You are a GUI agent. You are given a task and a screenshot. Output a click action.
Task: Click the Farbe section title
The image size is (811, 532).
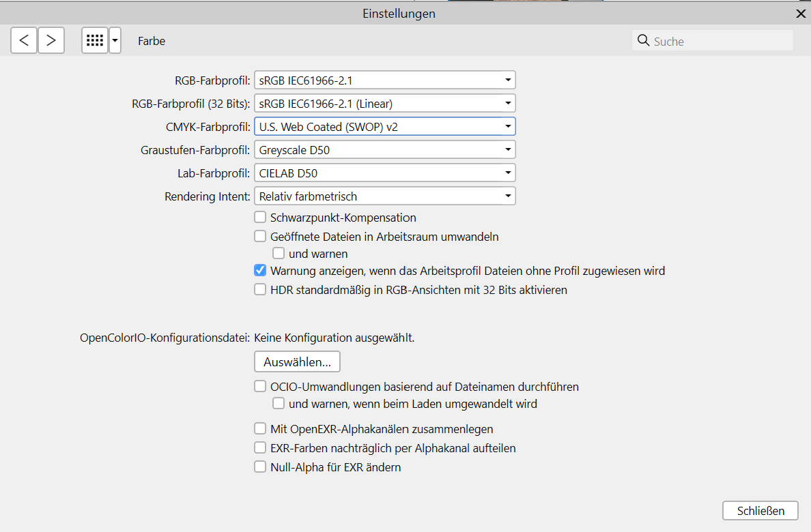152,41
